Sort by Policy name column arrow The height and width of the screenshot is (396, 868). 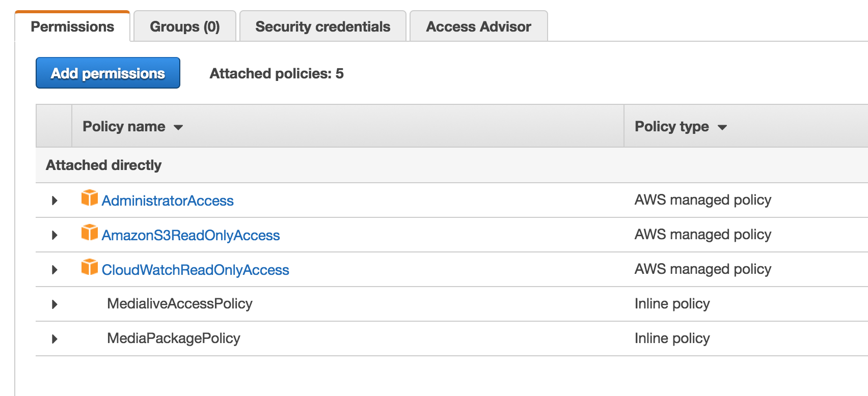[x=178, y=127]
